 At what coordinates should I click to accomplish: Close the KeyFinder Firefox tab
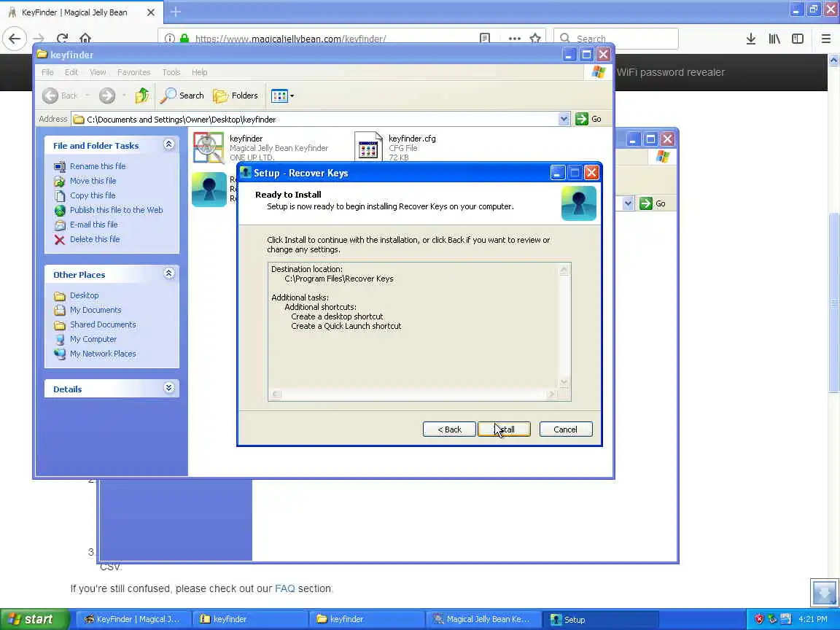pos(151,12)
